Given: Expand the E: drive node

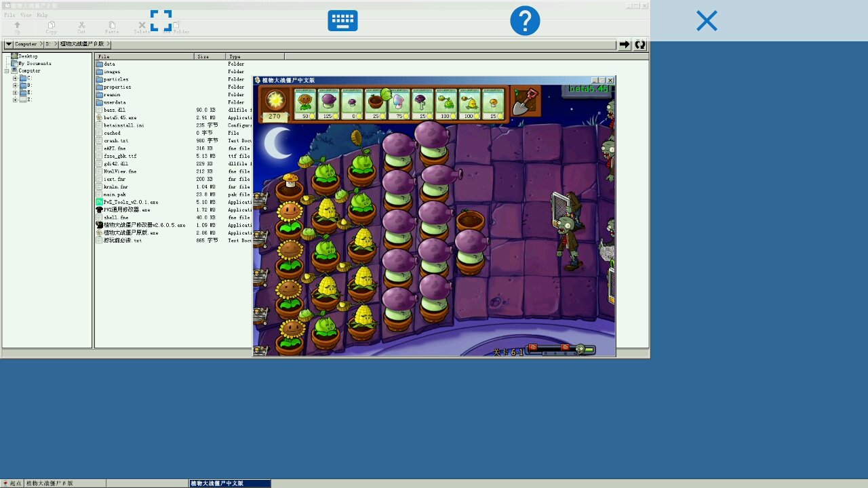Looking at the screenshot, I should click(x=15, y=92).
